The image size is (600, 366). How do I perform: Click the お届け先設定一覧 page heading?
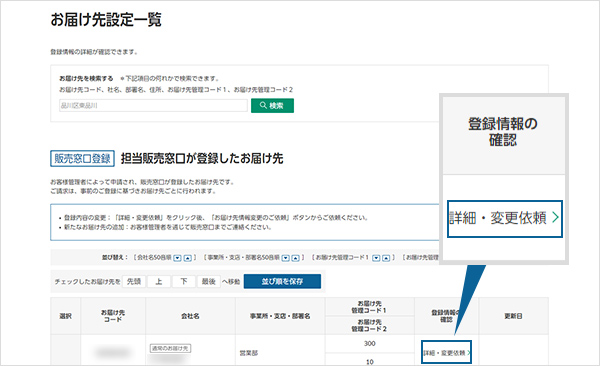tap(106, 20)
